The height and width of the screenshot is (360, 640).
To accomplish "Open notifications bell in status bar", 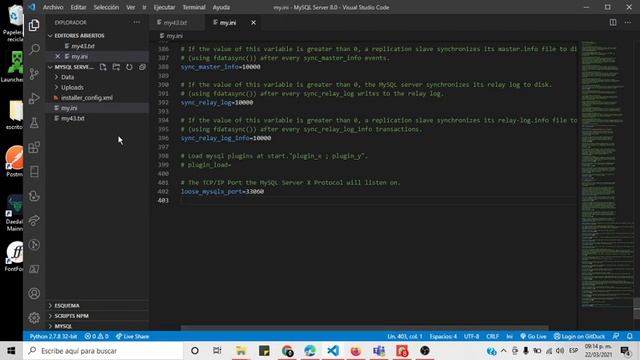I will pos(630,336).
